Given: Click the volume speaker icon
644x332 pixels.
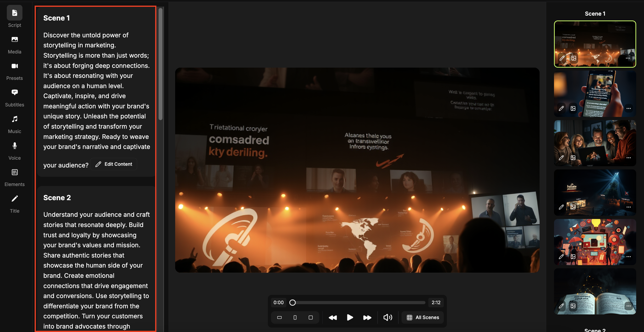Looking at the screenshot, I should [x=388, y=317].
